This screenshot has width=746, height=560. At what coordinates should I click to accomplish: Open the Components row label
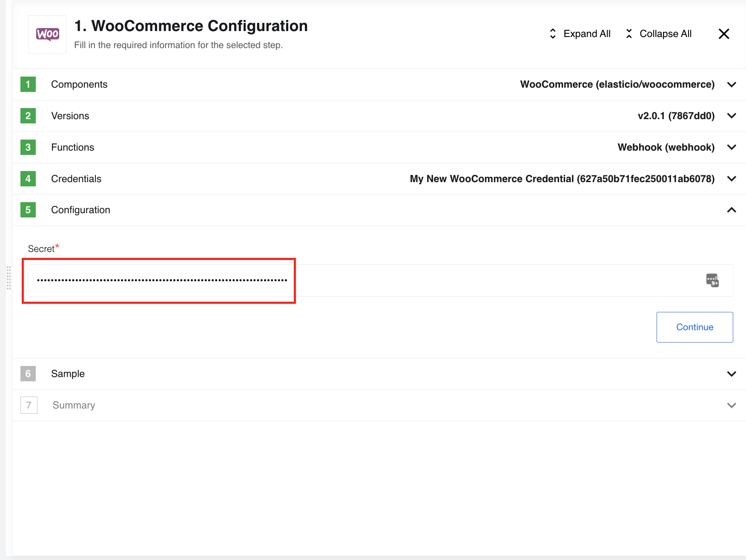79,84
